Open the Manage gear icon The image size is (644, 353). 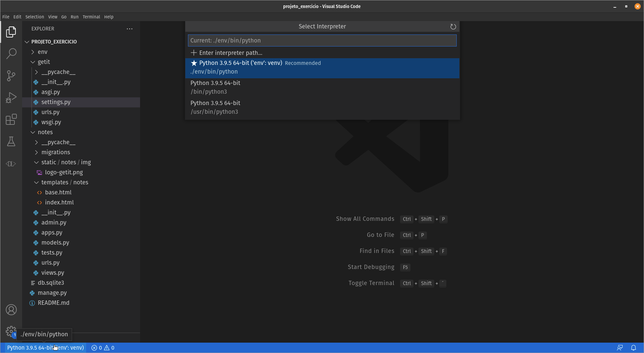[11, 332]
